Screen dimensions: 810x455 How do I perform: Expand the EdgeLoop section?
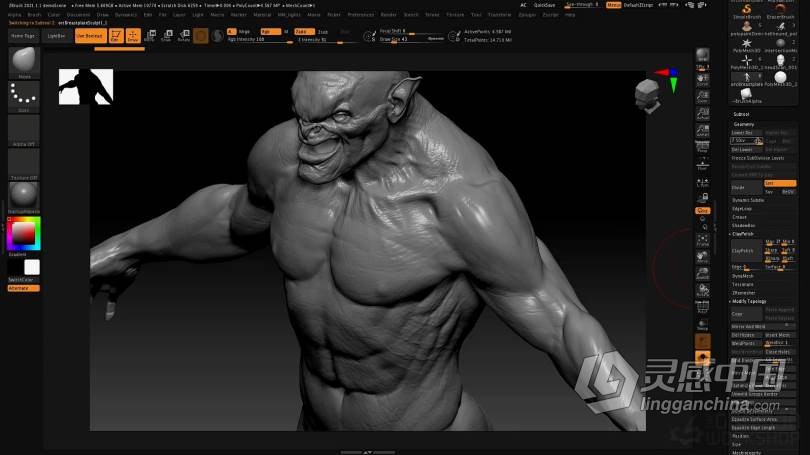tap(742, 209)
